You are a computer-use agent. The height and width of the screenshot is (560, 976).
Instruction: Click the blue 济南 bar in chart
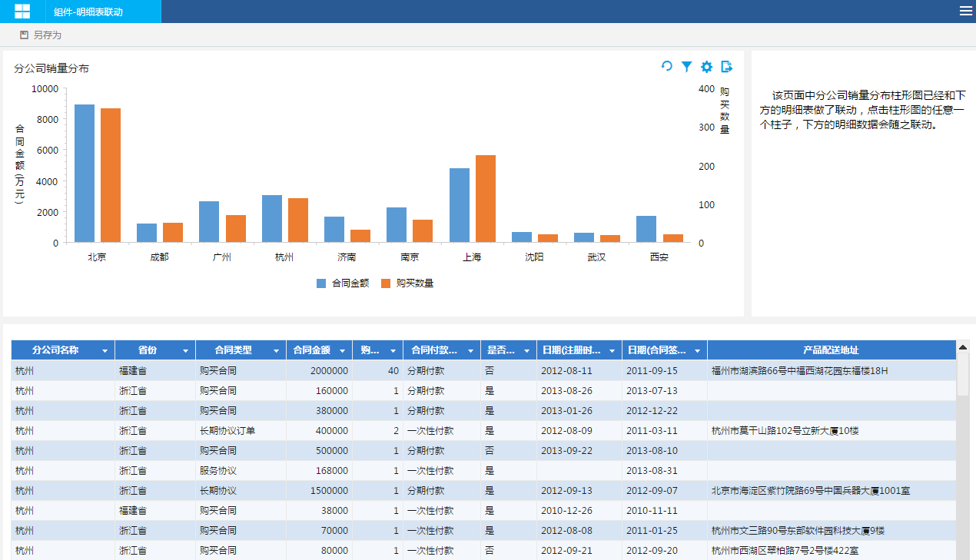tap(334, 230)
